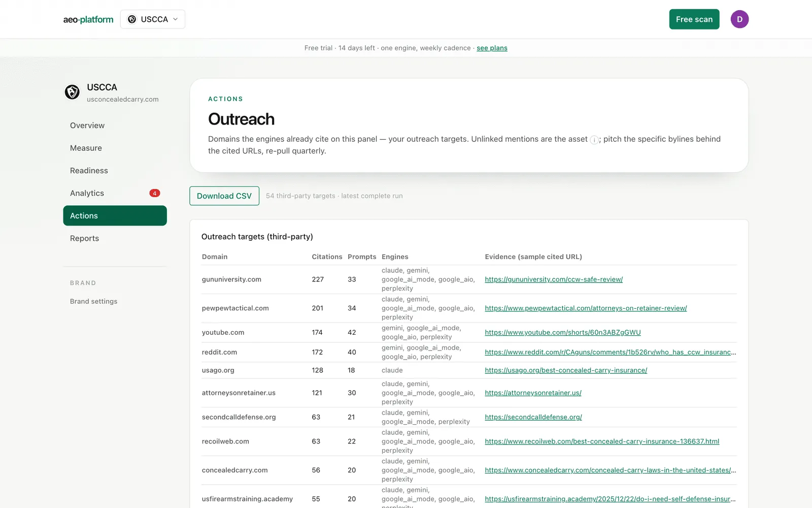
Task: Download the outreach targets CSV
Action: tap(224, 196)
